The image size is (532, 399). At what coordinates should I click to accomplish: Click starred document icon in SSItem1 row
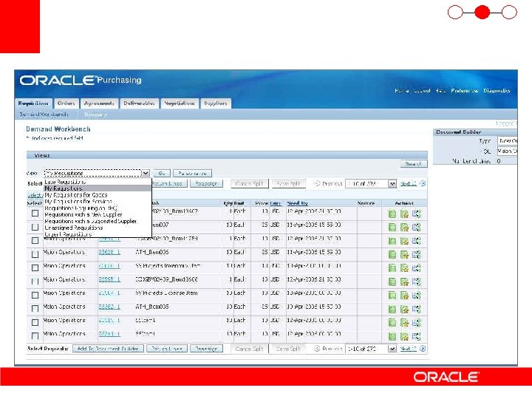coord(404,337)
